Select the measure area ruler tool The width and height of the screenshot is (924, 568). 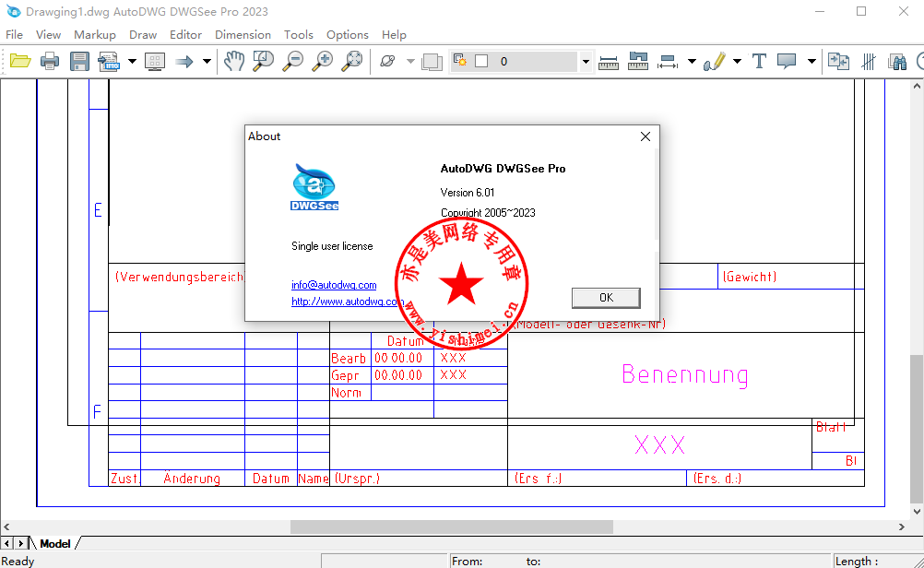pos(637,61)
